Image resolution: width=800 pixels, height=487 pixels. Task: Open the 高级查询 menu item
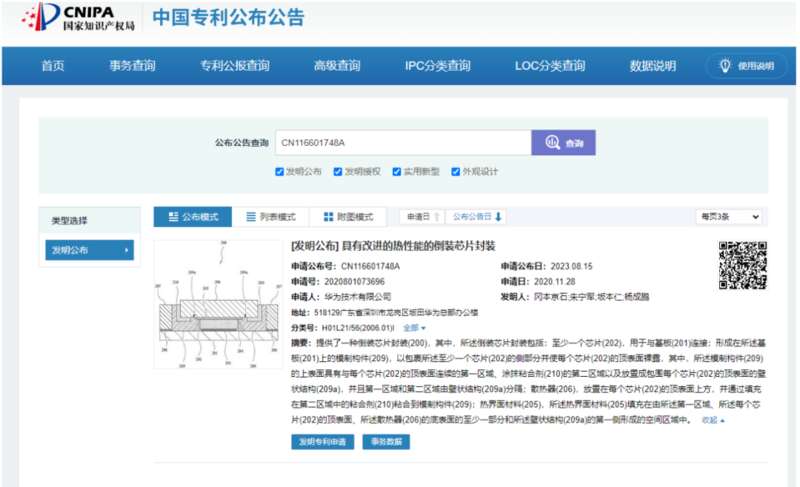(x=336, y=66)
